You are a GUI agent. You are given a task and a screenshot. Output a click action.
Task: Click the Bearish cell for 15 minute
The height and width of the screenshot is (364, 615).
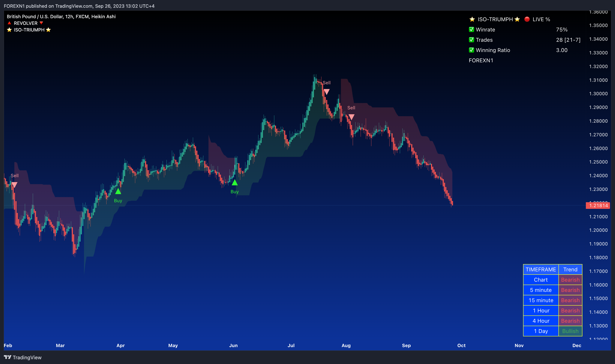pos(570,300)
